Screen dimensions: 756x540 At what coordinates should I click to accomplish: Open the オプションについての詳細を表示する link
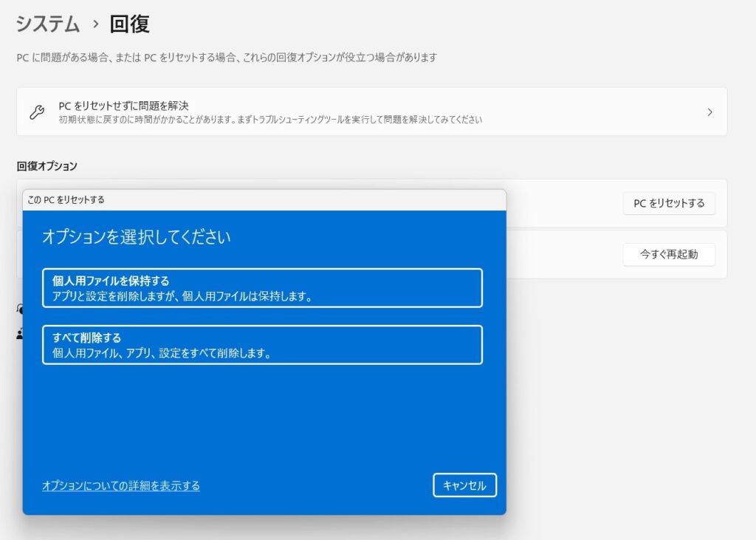(x=120, y=485)
